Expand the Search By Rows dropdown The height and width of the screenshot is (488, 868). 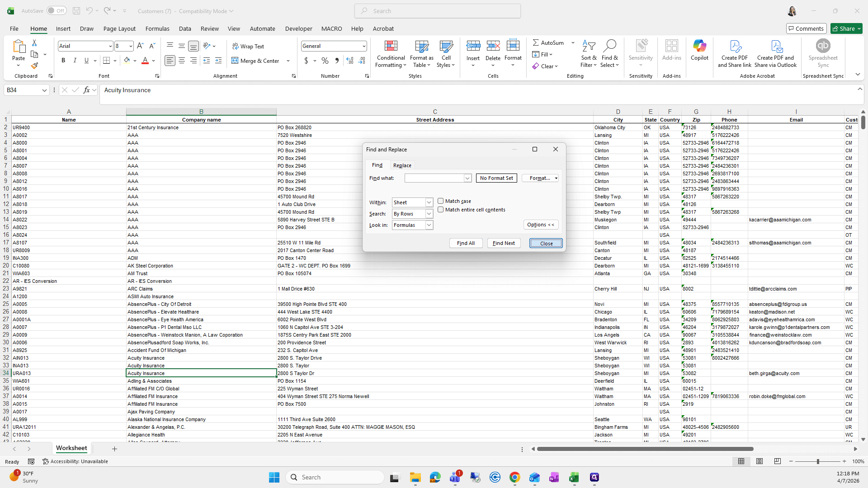(x=429, y=214)
